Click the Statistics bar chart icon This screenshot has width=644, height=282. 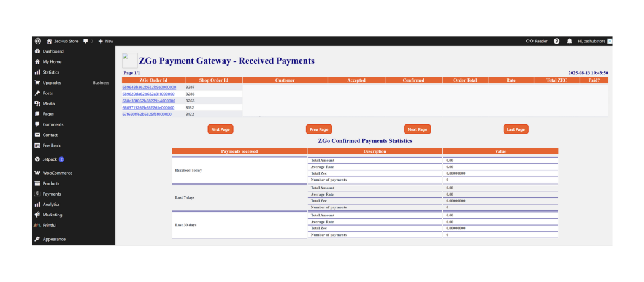(37, 72)
